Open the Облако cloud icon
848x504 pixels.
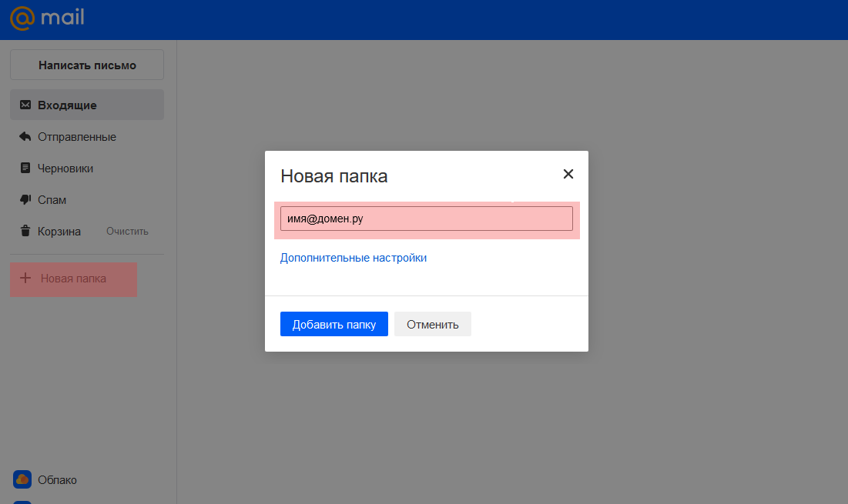pyautogui.click(x=22, y=479)
